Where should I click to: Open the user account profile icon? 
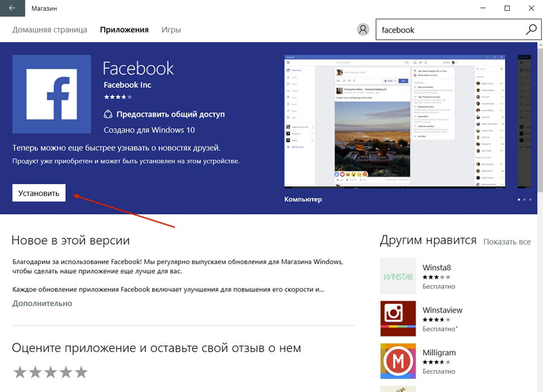tap(363, 30)
